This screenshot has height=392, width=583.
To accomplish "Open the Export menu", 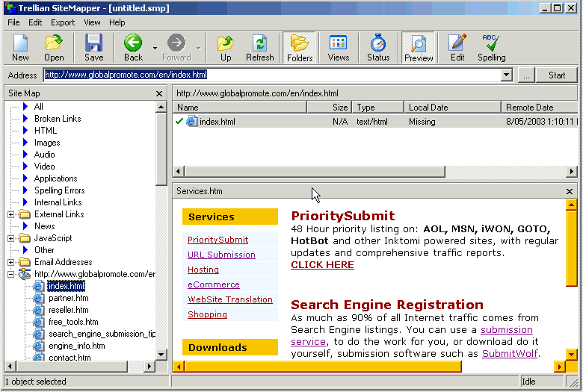I will (x=63, y=22).
